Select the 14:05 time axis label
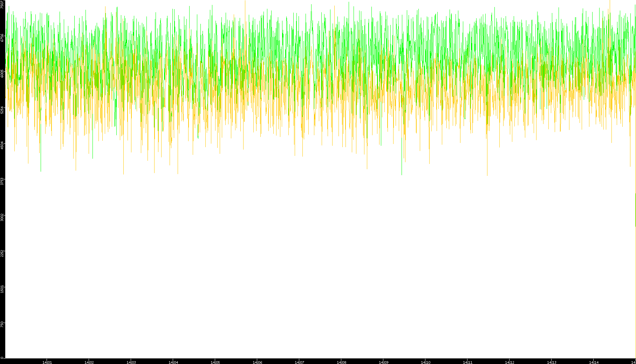636x364 pixels. tap(215, 362)
